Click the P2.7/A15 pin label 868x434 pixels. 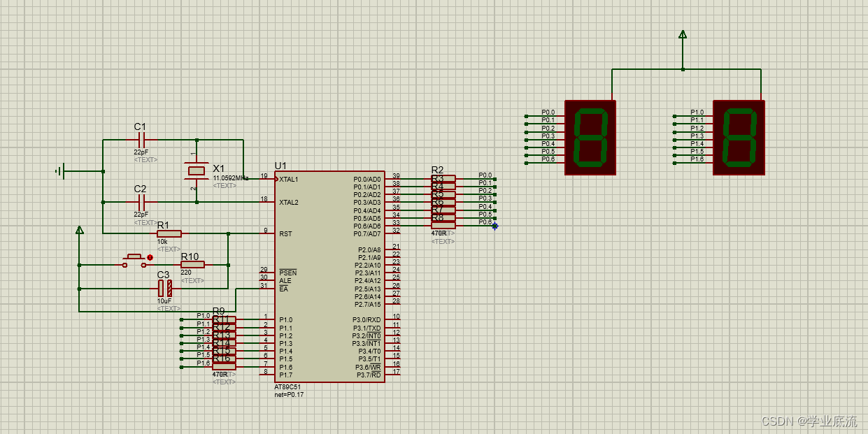tap(368, 304)
